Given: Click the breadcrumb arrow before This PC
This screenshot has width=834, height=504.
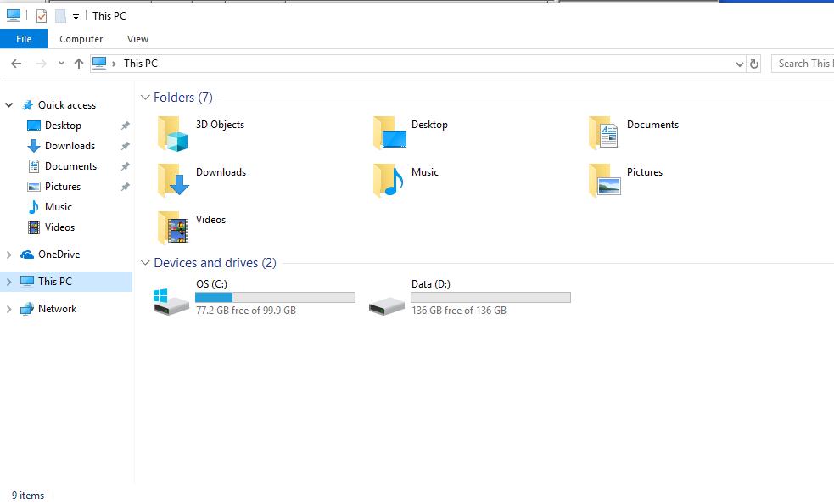Looking at the screenshot, I should tap(114, 64).
